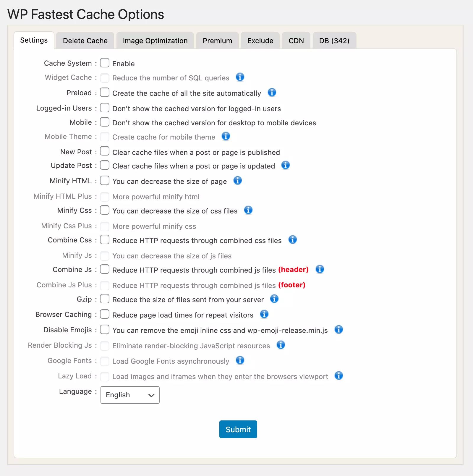
Task: Switch to the Exclude tab
Action: click(x=260, y=41)
